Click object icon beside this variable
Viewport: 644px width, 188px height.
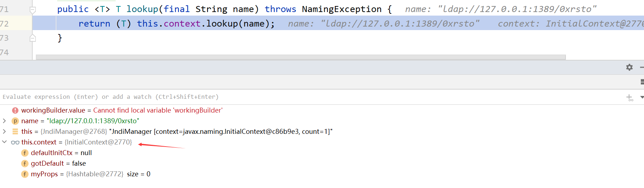click(15, 131)
